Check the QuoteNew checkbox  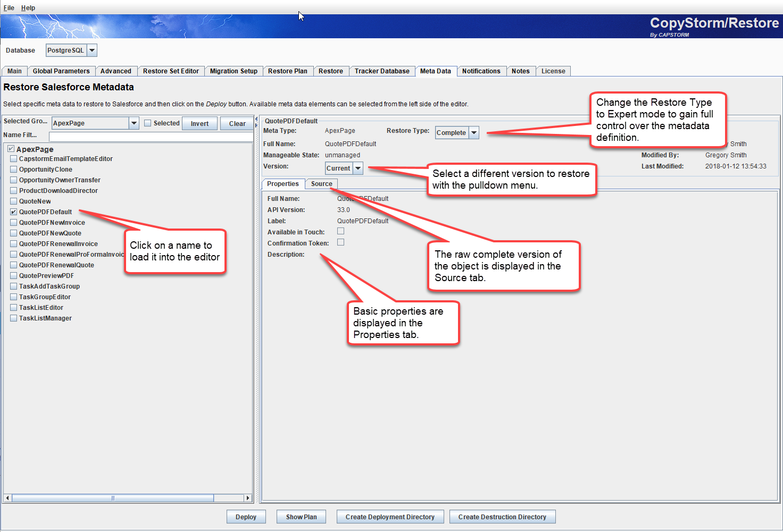[14, 201]
